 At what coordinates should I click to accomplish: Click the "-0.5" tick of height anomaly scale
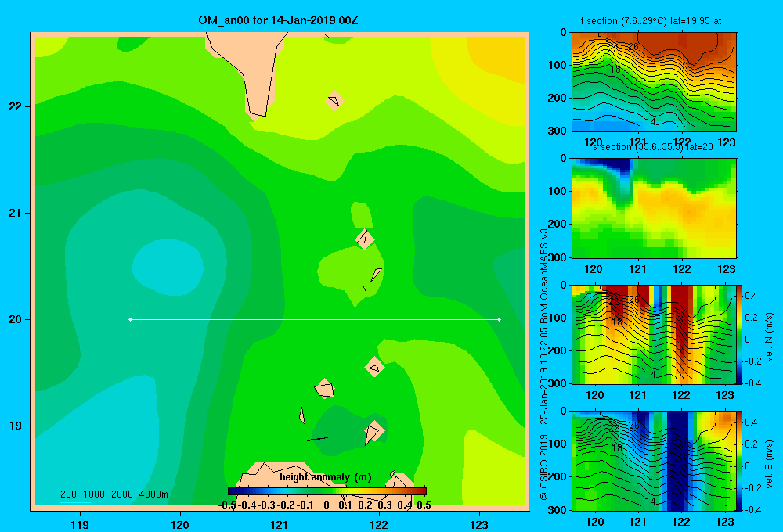tap(227, 505)
